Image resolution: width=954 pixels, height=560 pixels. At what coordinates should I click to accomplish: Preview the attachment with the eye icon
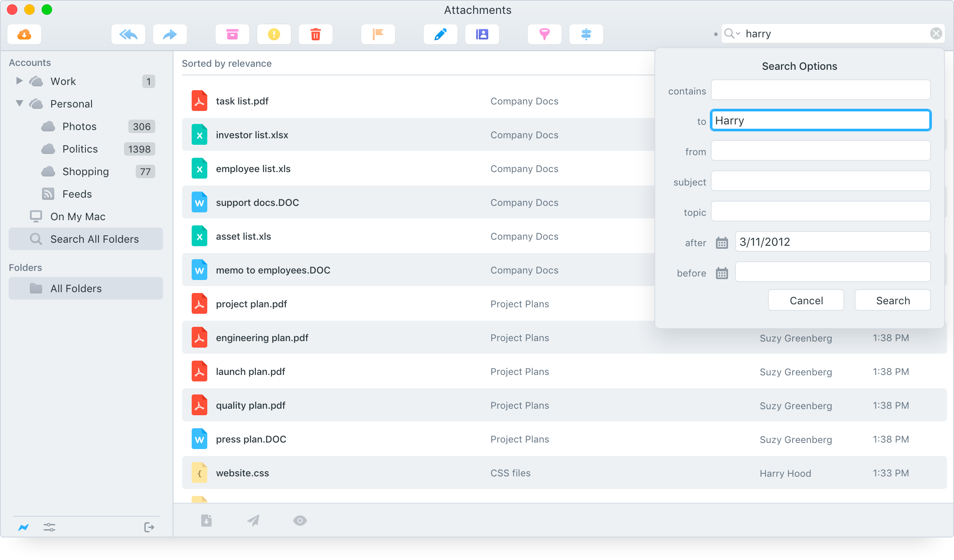[x=300, y=521]
